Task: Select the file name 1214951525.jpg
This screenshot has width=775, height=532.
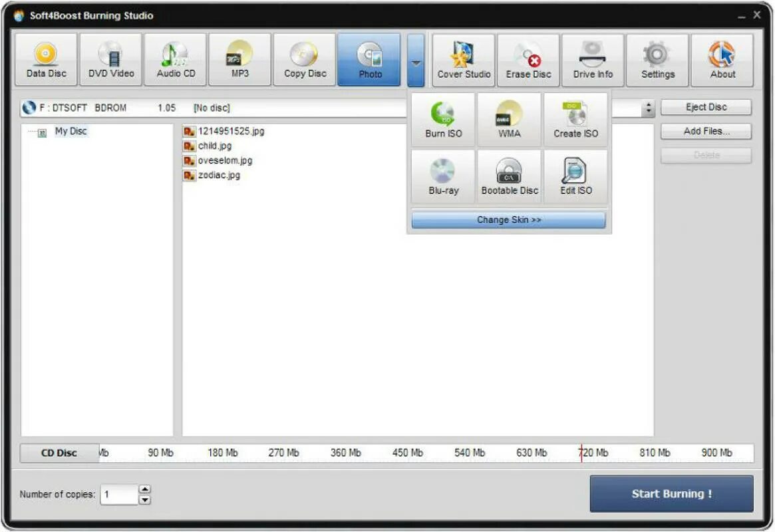Action: tap(231, 132)
